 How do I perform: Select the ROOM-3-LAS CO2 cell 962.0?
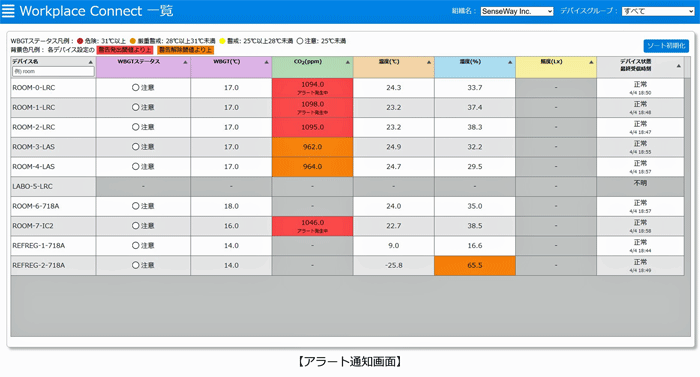coord(312,147)
